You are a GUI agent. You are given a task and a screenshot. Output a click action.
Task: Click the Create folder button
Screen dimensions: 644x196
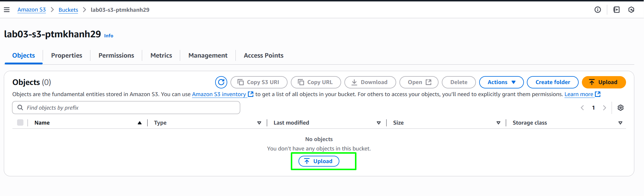point(553,82)
